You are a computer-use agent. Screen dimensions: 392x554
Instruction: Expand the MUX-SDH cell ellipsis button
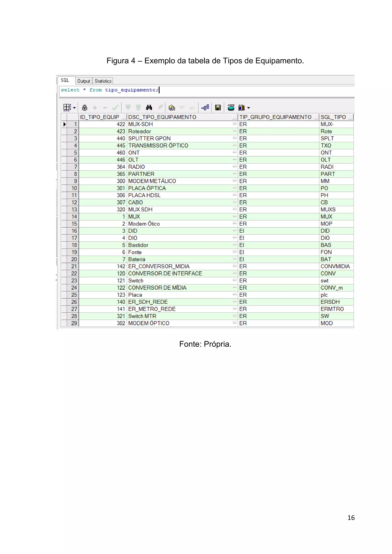(234, 124)
